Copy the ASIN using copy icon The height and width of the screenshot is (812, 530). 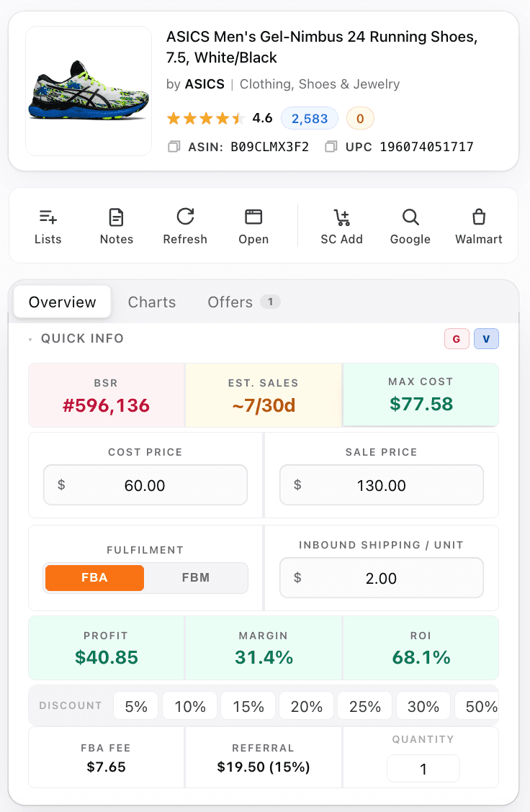(x=174, y=147)
